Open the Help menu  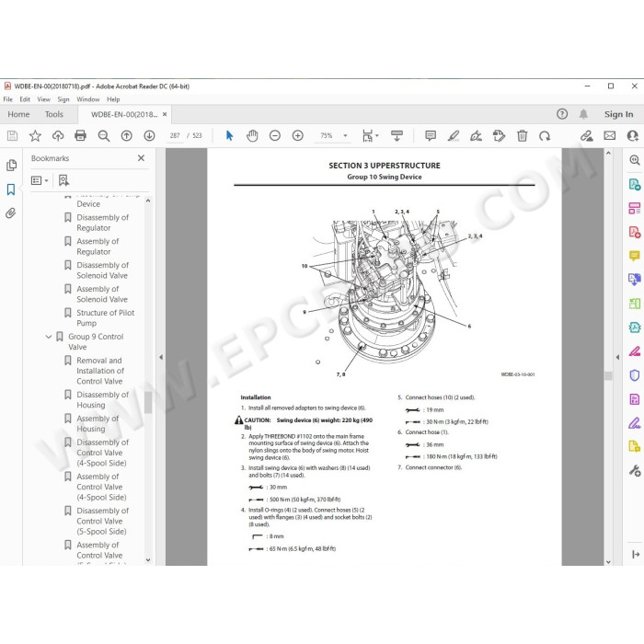pyautogui.click(x=113, y=99)
